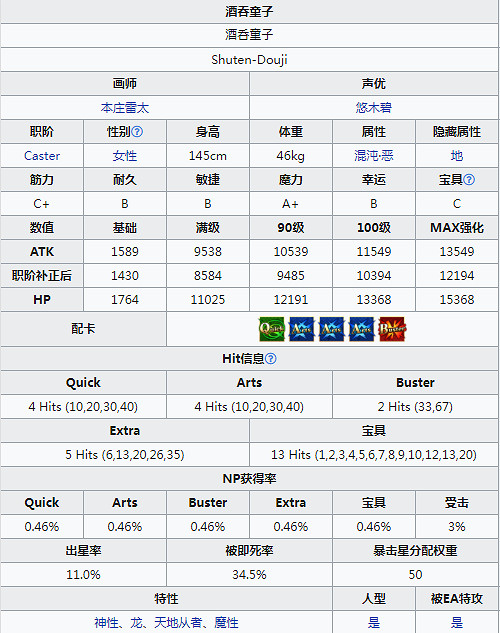
Task: Click the first Arts command card icon
Action: (301, 329)
